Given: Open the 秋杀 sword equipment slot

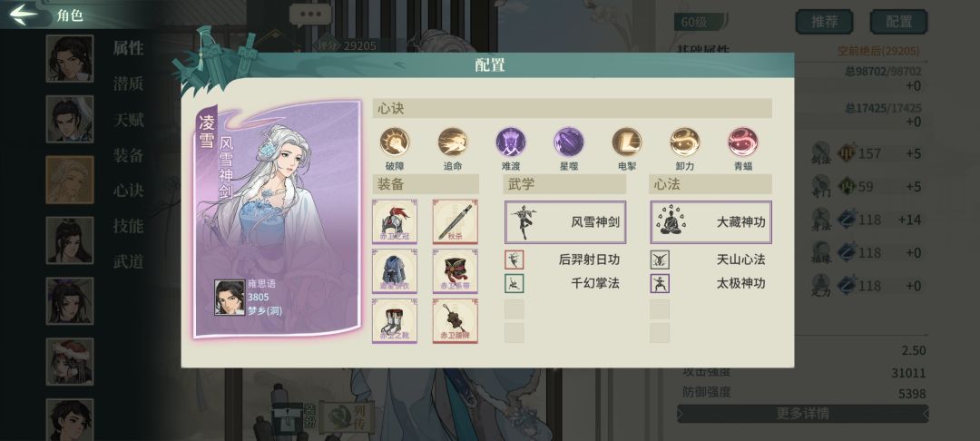Looking at the screenshot, I should tap(455, 221).
